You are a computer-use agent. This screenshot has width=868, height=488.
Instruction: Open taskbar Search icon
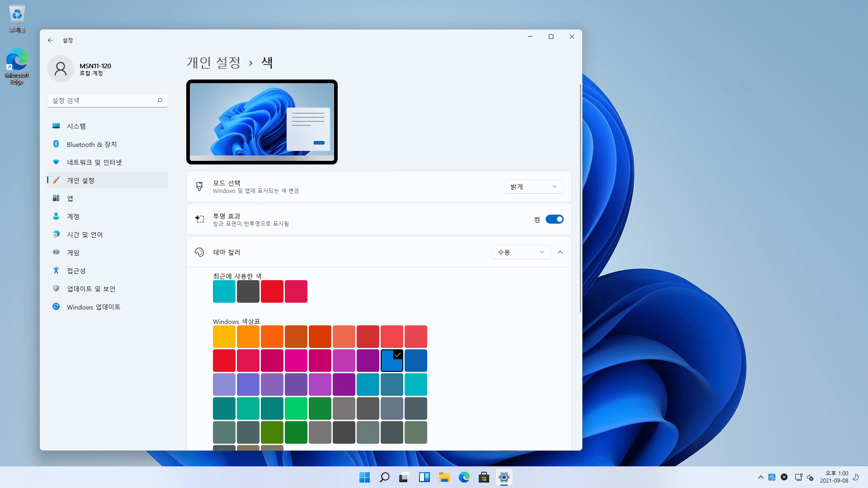[x=385, y=477]
